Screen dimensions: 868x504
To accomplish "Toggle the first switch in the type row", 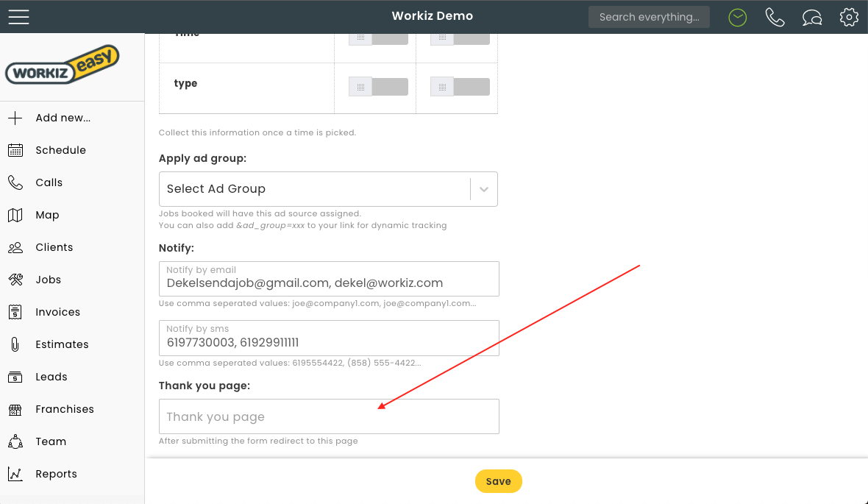I will click(x=378, y=88).
